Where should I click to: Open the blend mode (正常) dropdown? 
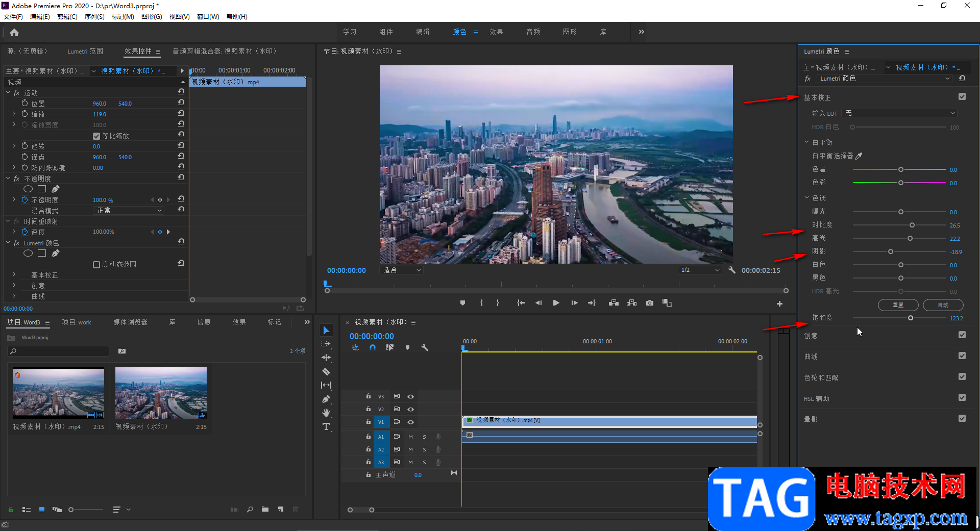[x=129, y=211]
